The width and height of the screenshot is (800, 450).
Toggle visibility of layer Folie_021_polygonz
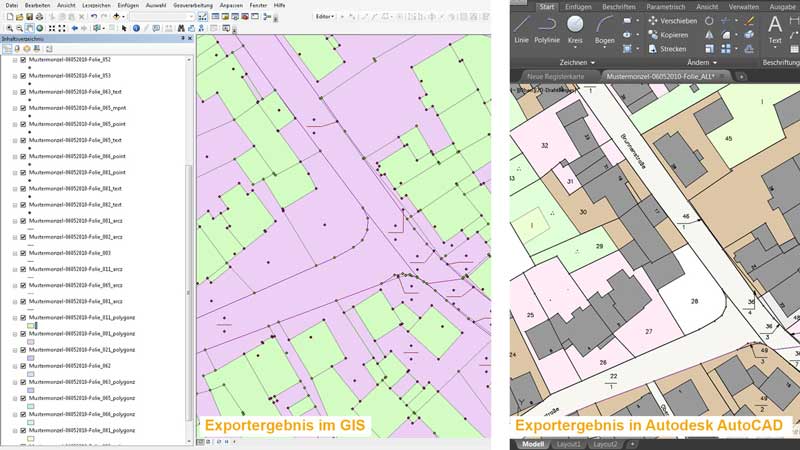23,350
